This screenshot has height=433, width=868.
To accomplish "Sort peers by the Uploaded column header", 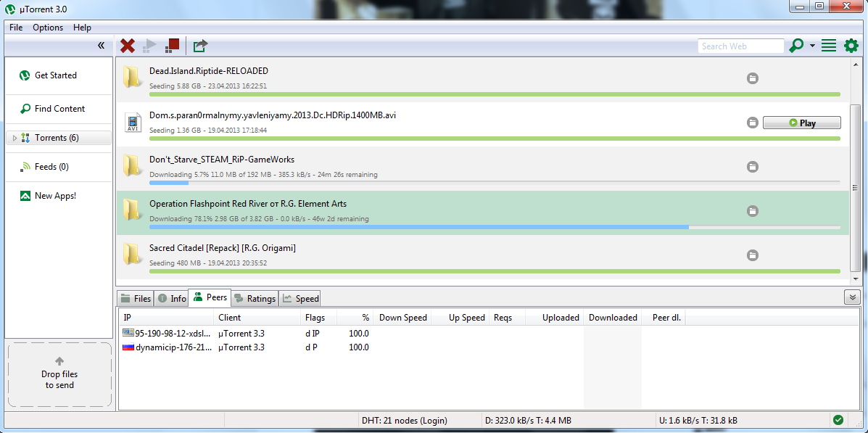I will coord(555,317).
